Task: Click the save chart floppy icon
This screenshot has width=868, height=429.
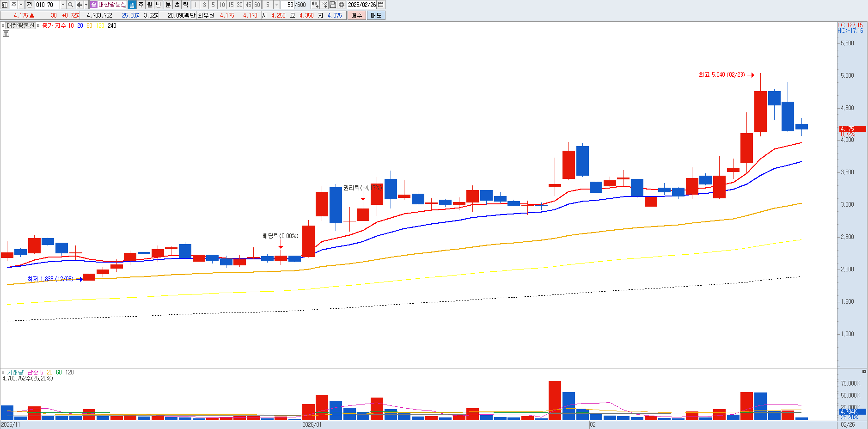Action: (333, 5)
